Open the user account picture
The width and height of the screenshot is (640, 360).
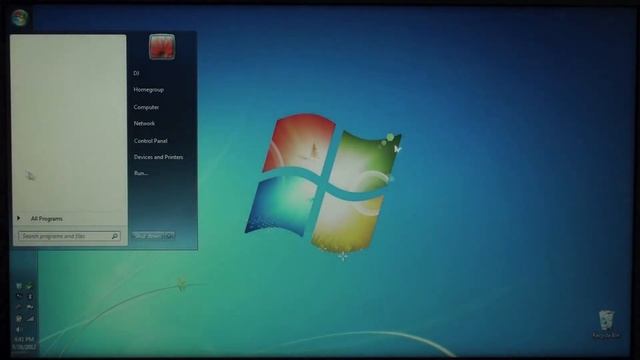tap(162, 47)
